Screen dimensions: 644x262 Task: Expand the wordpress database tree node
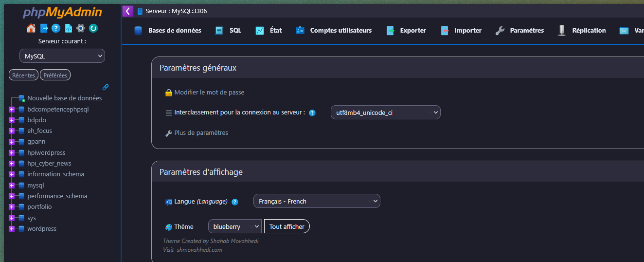[12, 229]
